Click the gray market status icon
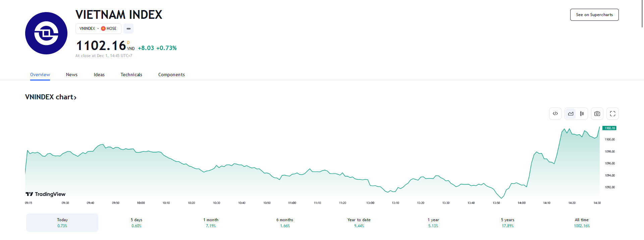This screenshot has width=644, height=240. [x=128, y=29]
